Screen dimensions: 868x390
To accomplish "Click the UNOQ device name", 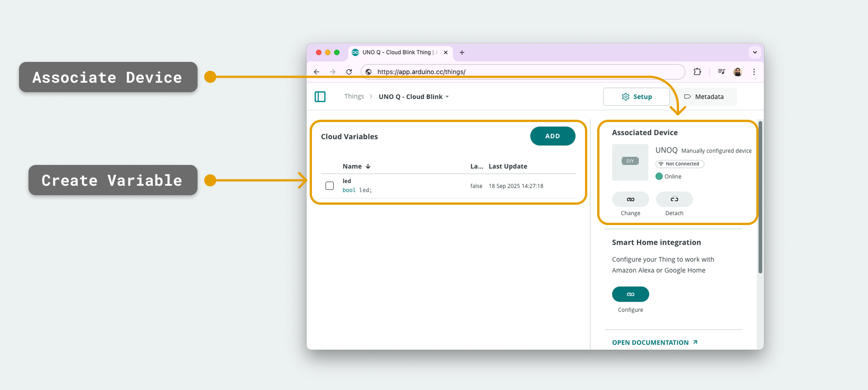I will point(666,150).
